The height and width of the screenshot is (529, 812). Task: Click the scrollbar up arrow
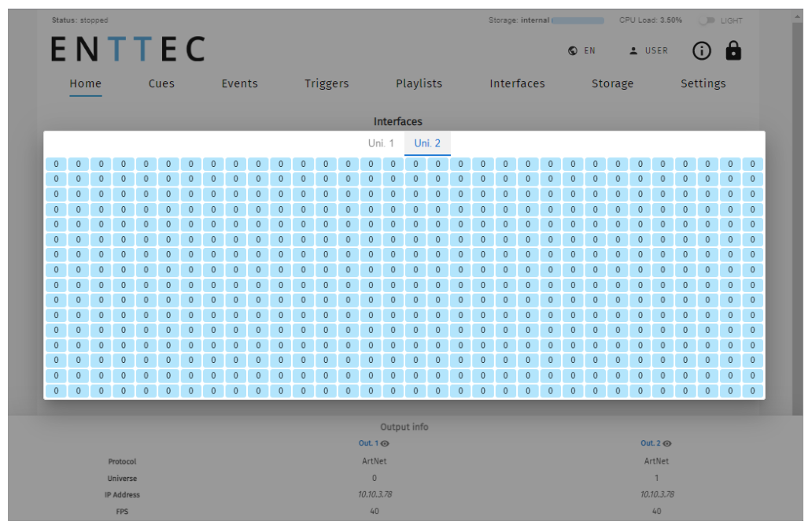point(798,17)
